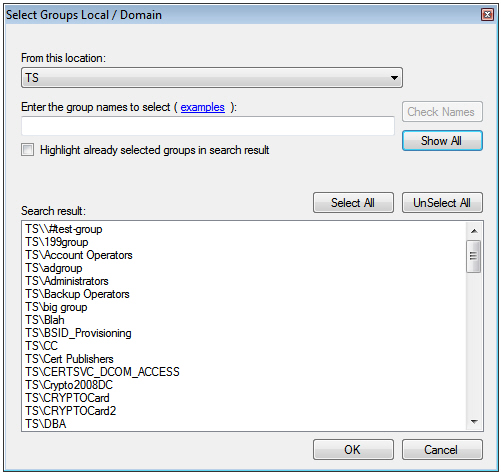
Task: Click the scroll down arrow in results
Action: (474, 422)
